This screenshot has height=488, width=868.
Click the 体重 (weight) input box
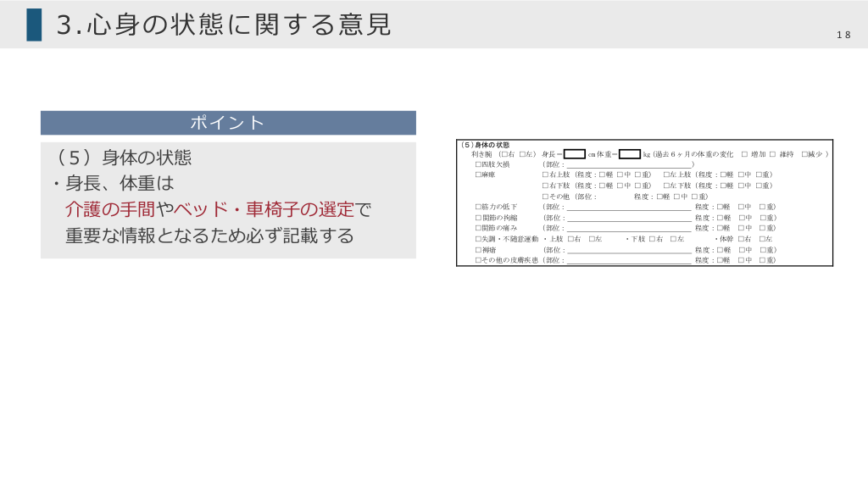(x=630, y=154)
